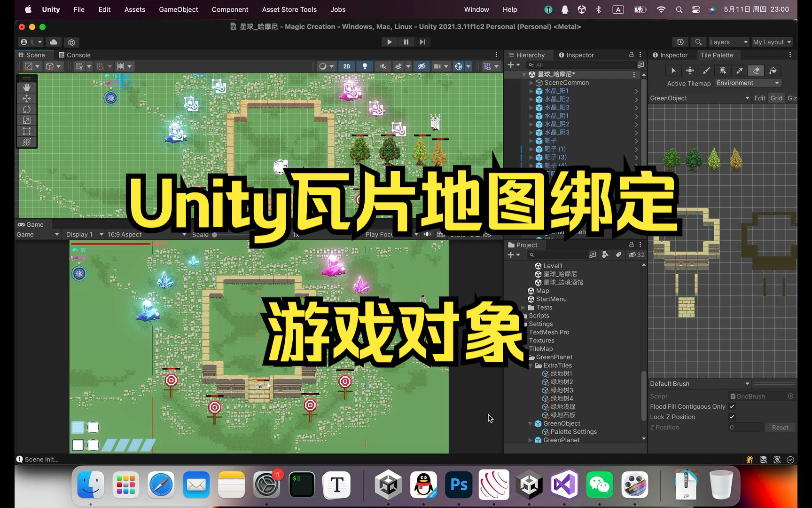812x508 pixels.
Task: Activate the Hand view tool in Scene
Action: tap(27, 87)
